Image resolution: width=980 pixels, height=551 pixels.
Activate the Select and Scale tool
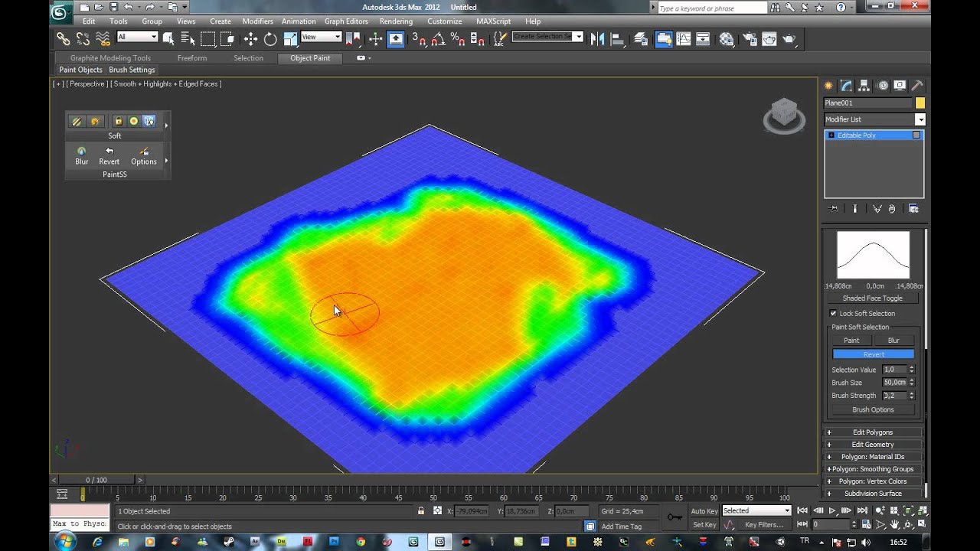pos(290,38)
